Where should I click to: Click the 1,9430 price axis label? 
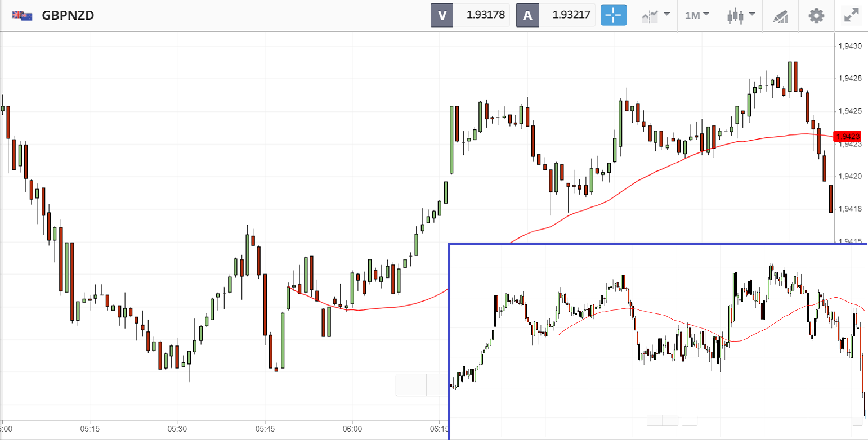click(851, 46)
